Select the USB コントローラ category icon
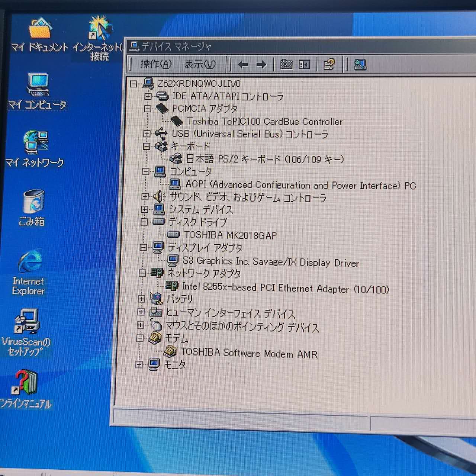The height and width of the screenshot is (476, 476). tap(161, 134)
